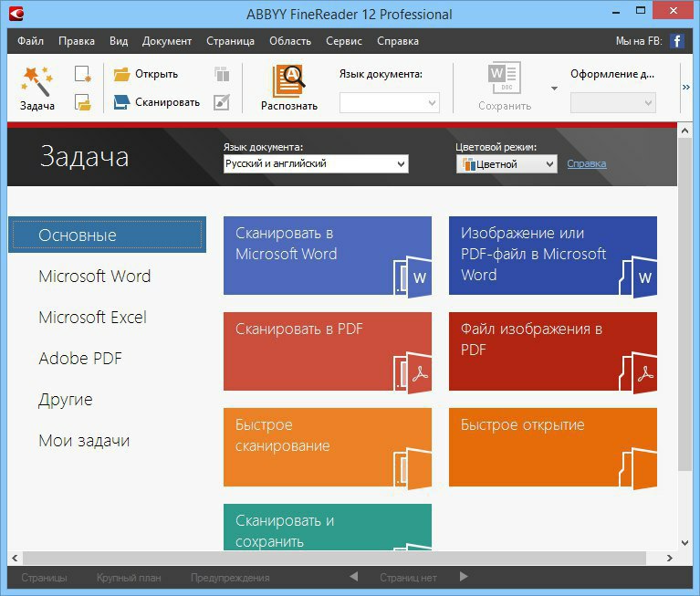Start Сканировать и сохранить task
This screenshot has height=596, width=700.
[x=328, y=528]
